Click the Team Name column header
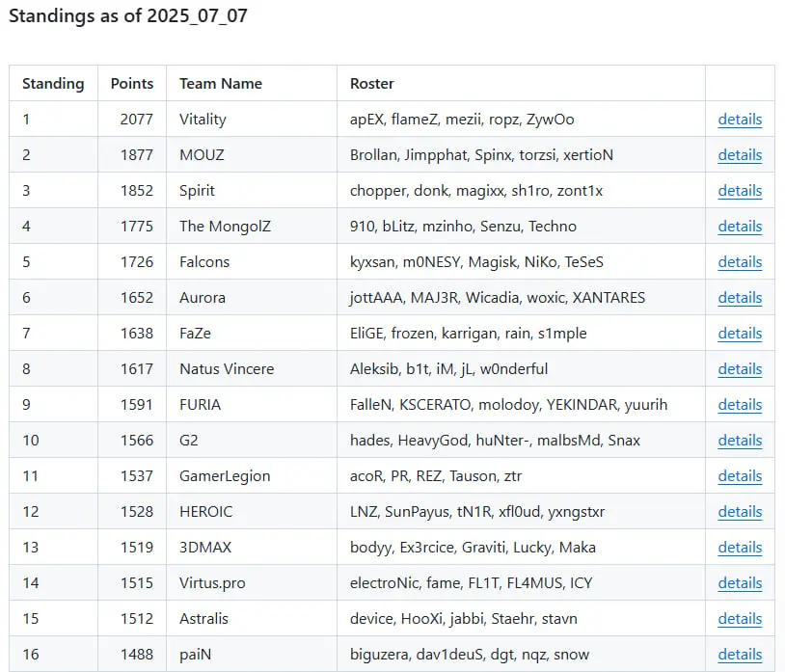The width and height of the screenshot is (785, 672). pos(221,84)
